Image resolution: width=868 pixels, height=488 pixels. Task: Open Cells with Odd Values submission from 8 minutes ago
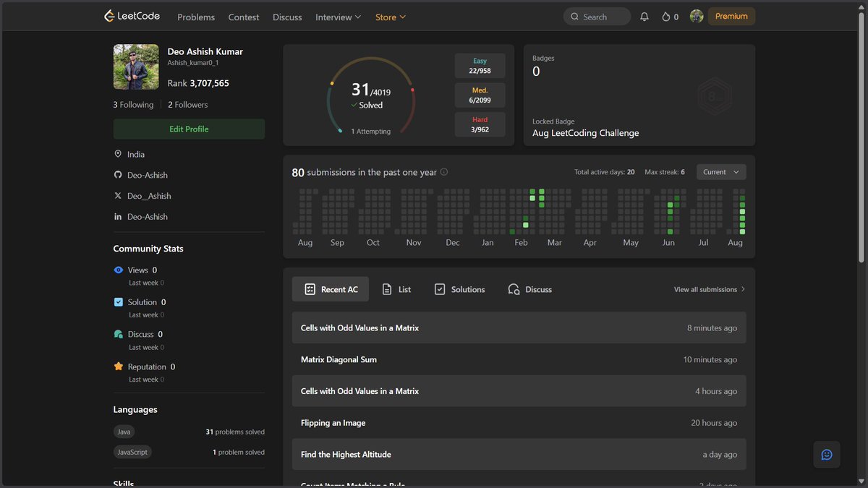(519, 328)
